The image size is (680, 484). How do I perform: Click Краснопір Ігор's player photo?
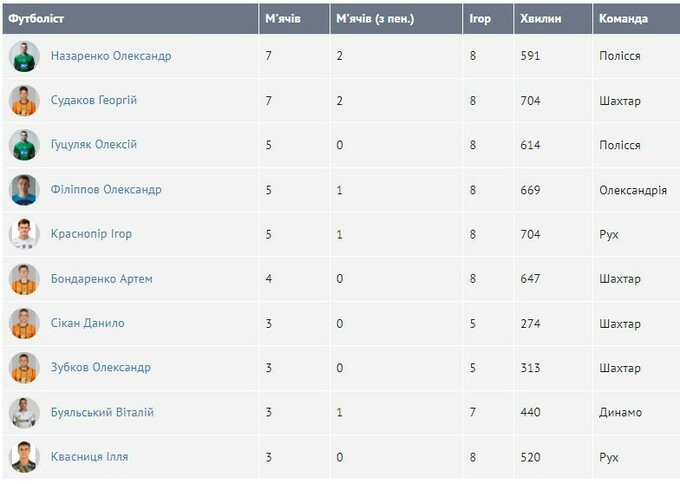coord(24,234)
